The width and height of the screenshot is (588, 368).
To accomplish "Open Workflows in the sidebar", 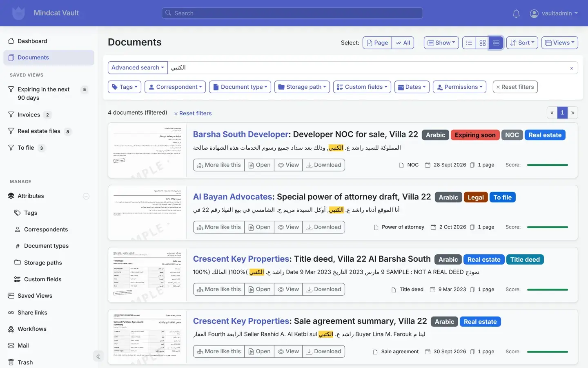I will tap(32, 329).
